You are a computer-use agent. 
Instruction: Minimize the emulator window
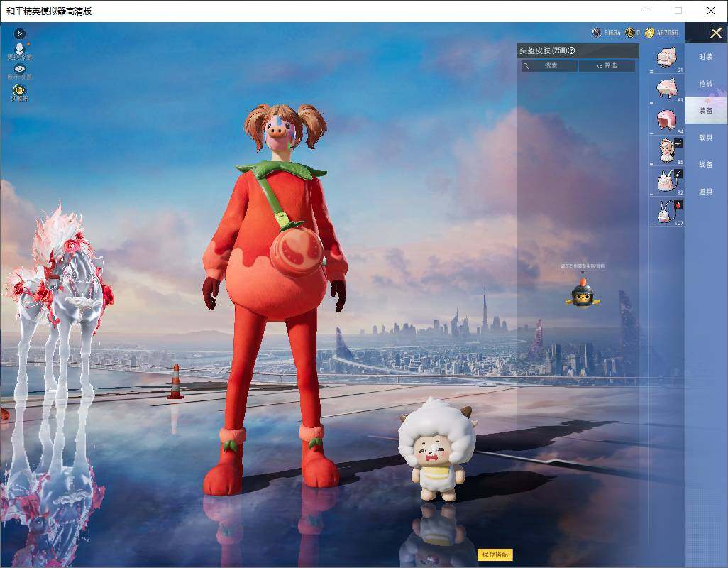tap(646, 11)
